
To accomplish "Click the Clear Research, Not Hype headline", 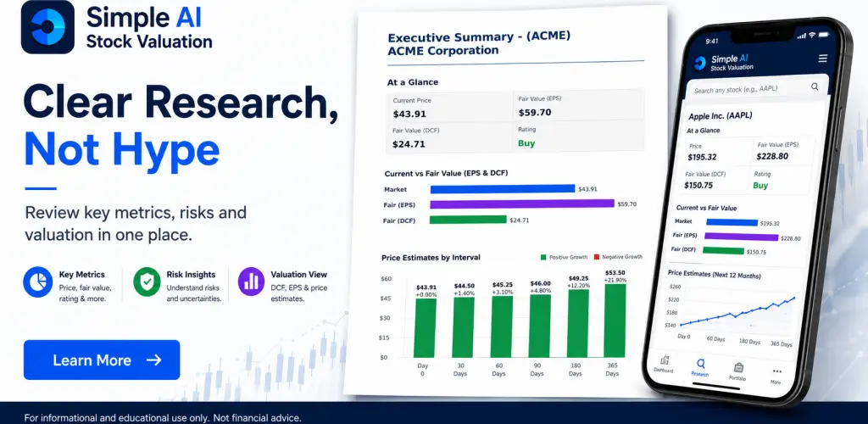I will tap(181, 126).
